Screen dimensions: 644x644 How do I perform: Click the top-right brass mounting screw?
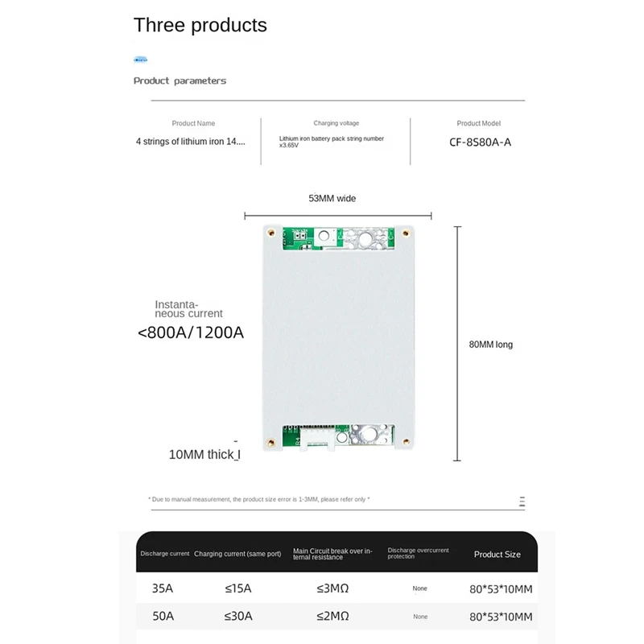404,234
